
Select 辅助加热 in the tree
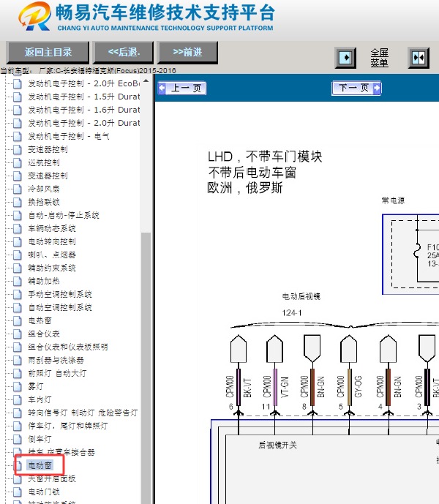point(44,281)
